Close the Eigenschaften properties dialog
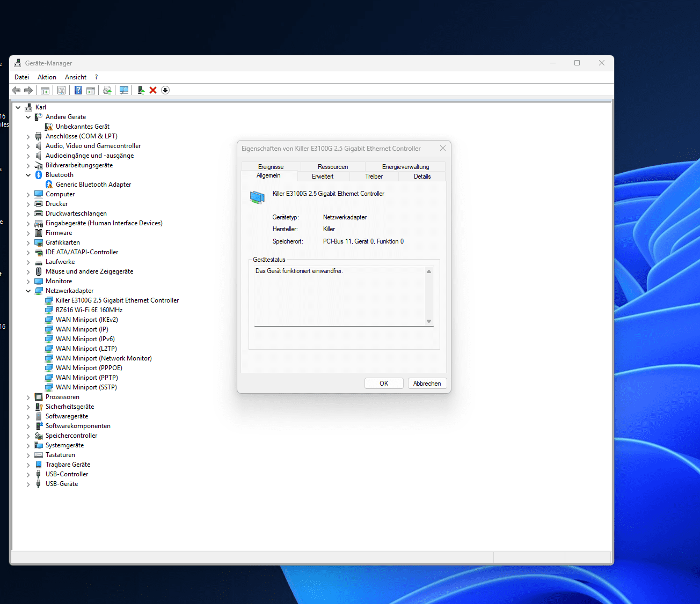The width and height of the screenshot is (700, 604). 443,149
